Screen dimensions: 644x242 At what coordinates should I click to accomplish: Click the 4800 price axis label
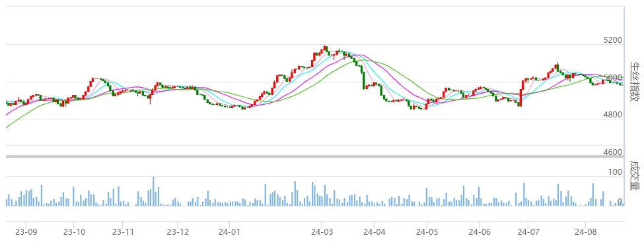point(613,115)
